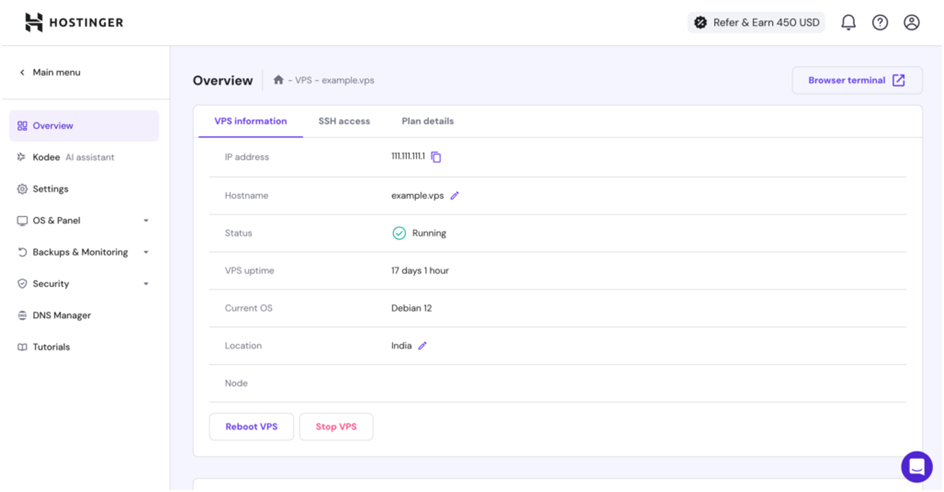944x492 pixels.
Task: Click the Reboot VPS button
Action: click(x=251, y=426)
